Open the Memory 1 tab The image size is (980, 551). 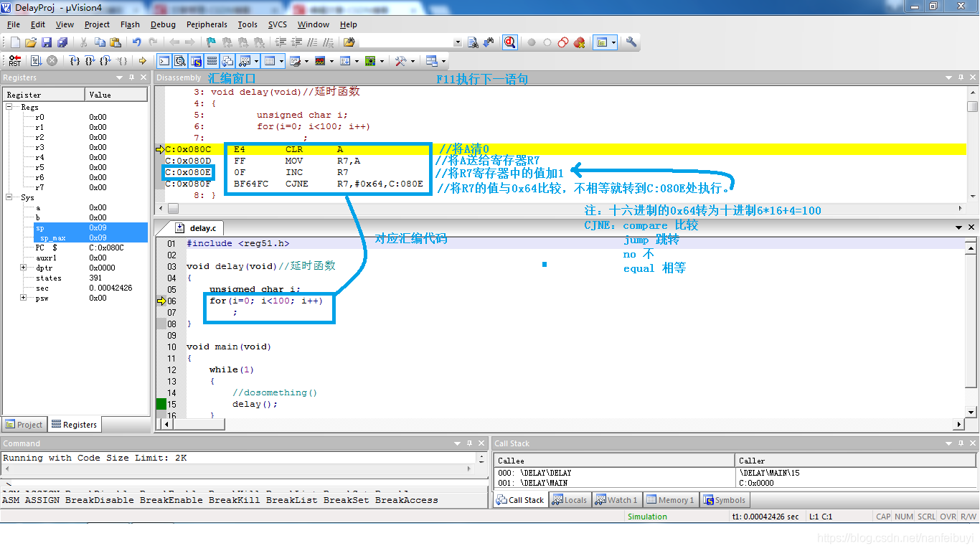(670, 500)
